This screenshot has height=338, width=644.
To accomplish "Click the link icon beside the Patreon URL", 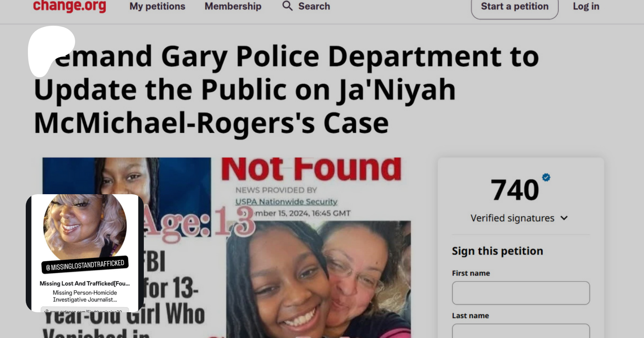I will coord(46,311).
